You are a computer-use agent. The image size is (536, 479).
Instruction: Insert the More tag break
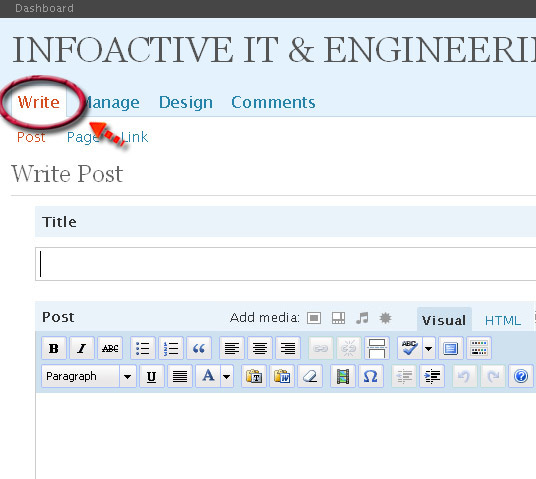(377, 348)
